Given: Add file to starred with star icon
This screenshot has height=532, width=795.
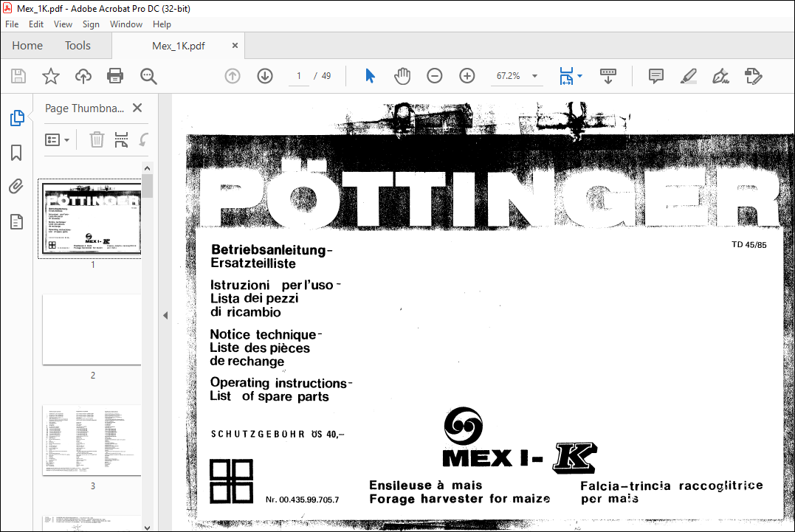Looking at the screenshot, I should coord(51,76).
